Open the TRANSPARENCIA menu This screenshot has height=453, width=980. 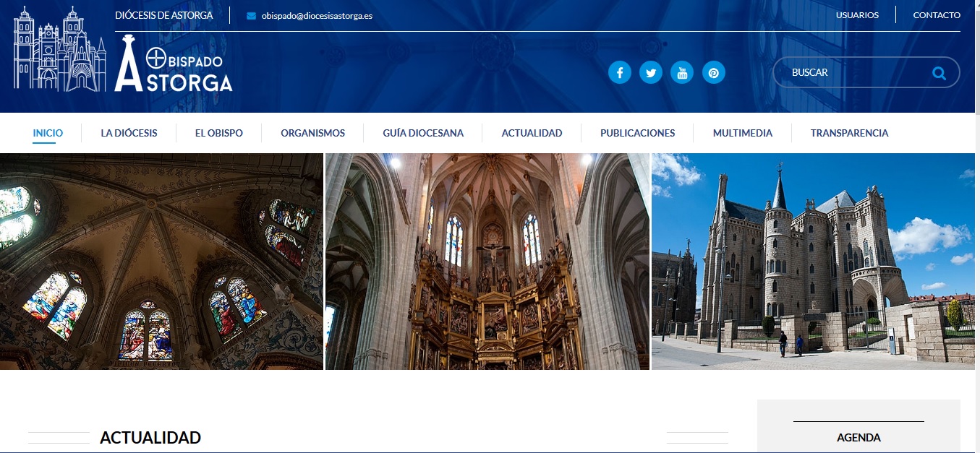(x=849, y=133)
